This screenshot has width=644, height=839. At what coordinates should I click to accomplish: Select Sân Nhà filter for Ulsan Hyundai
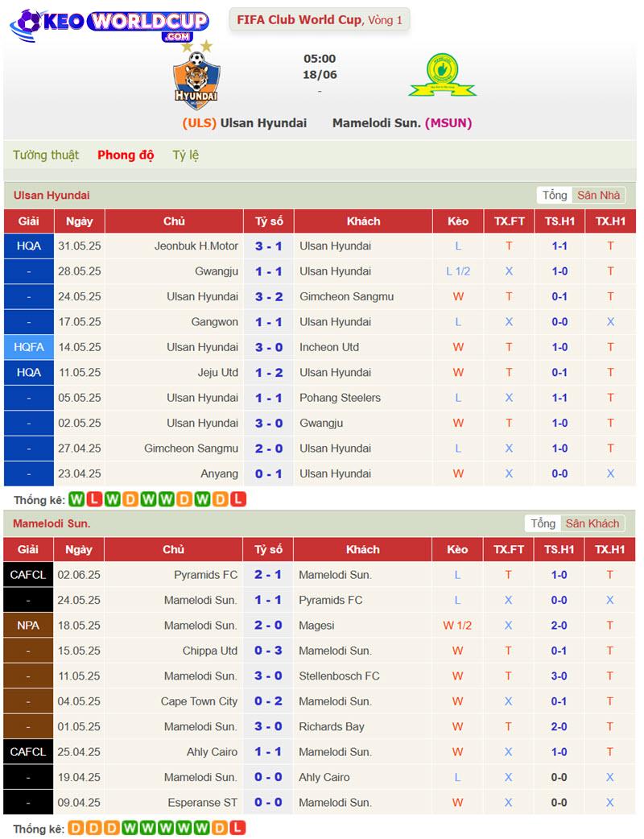click(599, 196)
